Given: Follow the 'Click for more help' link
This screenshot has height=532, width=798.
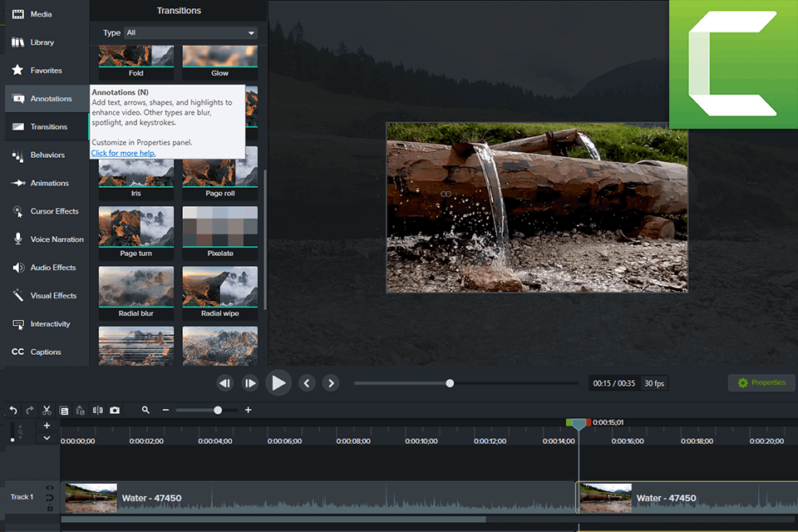Looking at the screenshot, I should tap(122, 153).
